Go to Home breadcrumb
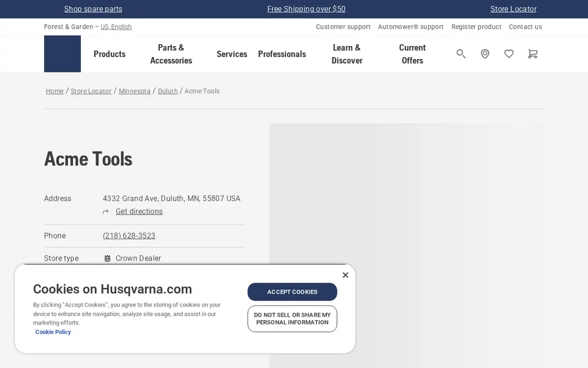Image resolution: width=588 pixels, height=368 pixels. tap(55, 91)
